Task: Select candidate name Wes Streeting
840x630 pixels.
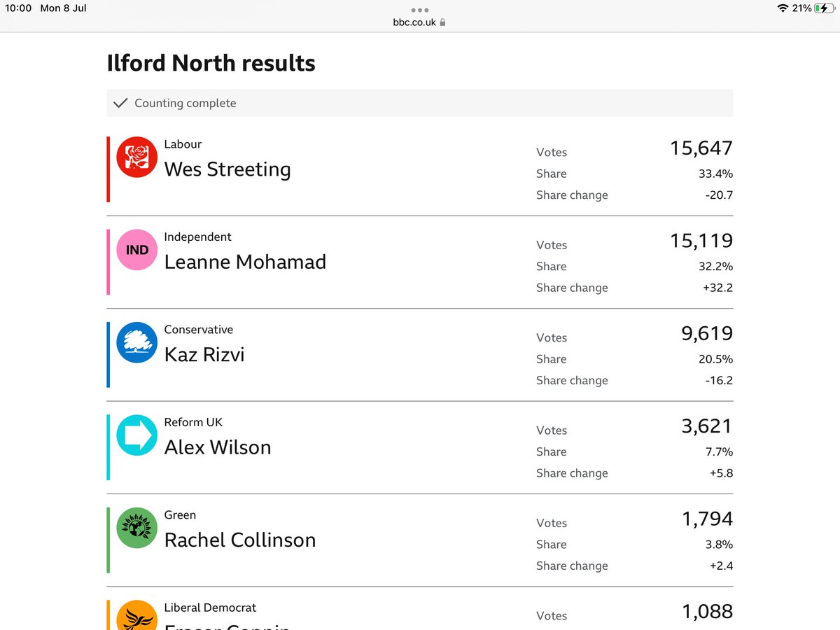Action: click(227, 169)
